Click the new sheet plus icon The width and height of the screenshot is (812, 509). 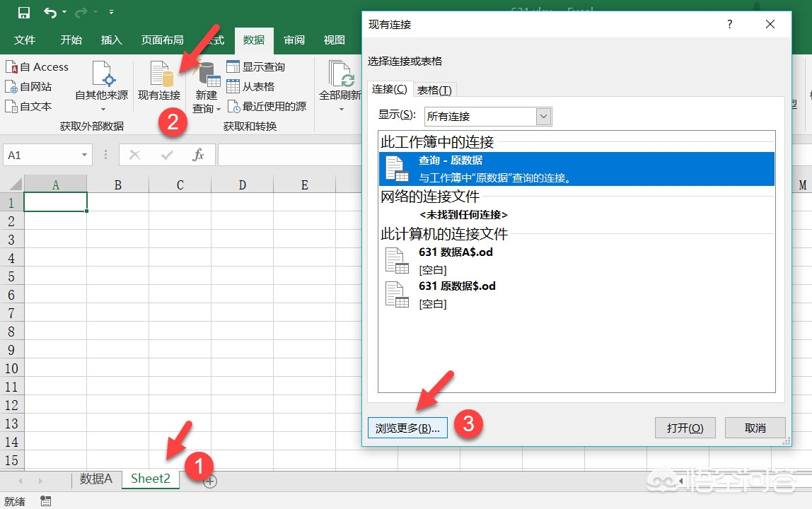pyautogui.click(x=210, y=481)
